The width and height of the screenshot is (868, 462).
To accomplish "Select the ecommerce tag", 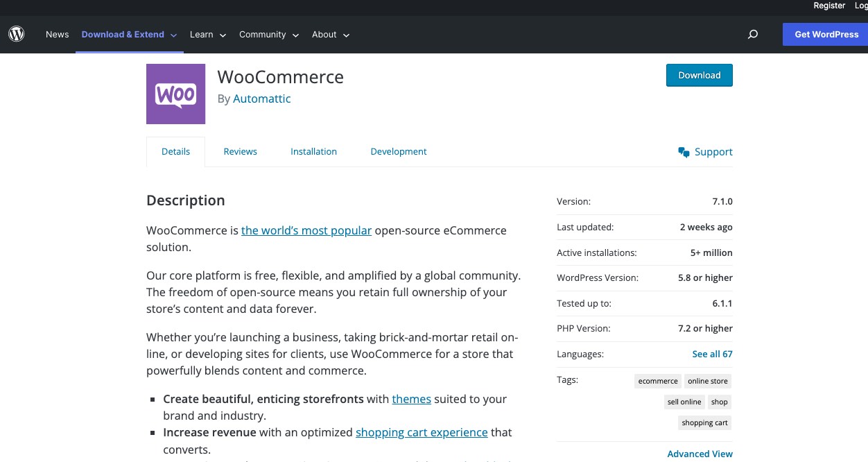I will tap(658, 381).
